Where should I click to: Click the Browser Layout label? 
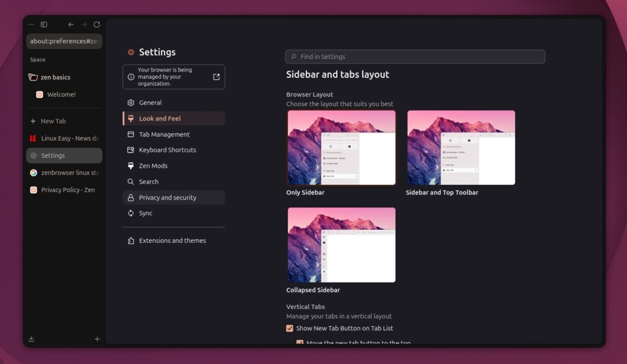(x=309, y=94)
